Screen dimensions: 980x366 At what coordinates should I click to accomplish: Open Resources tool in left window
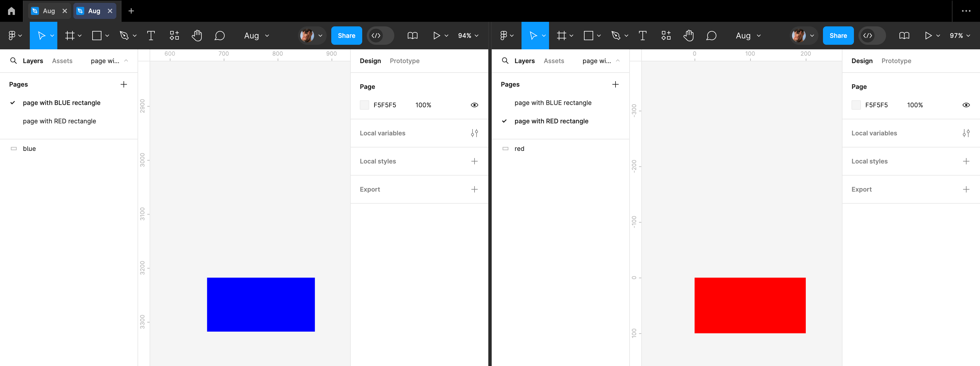pos(174,35)
